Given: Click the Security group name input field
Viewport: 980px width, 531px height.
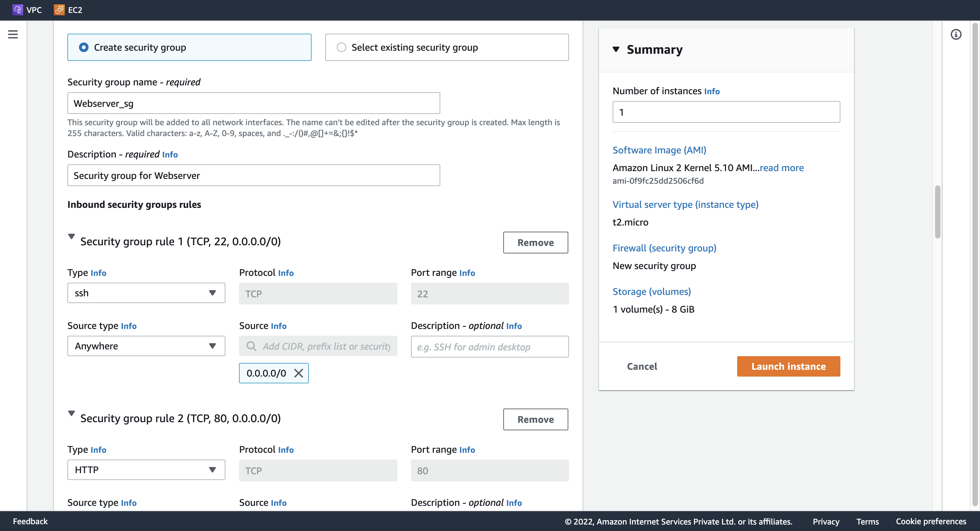Looking at the screenshot, I should point(254,103).
